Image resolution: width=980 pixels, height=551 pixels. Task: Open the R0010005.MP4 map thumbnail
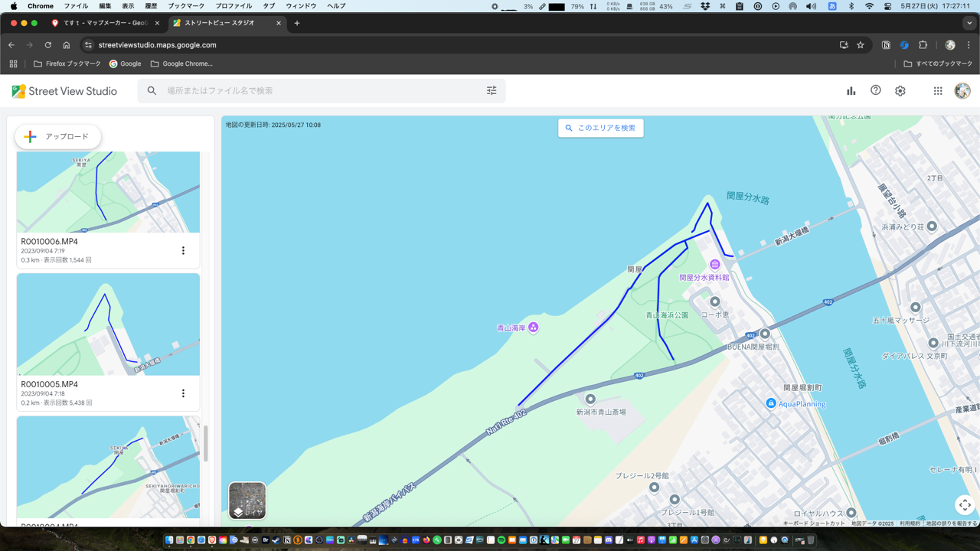[108, 324]
